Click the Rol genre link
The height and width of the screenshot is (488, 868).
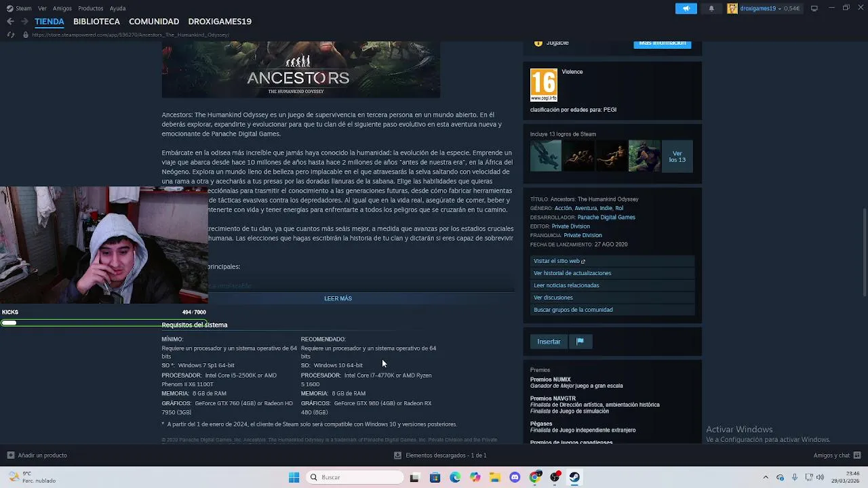(x=619, y=208)
